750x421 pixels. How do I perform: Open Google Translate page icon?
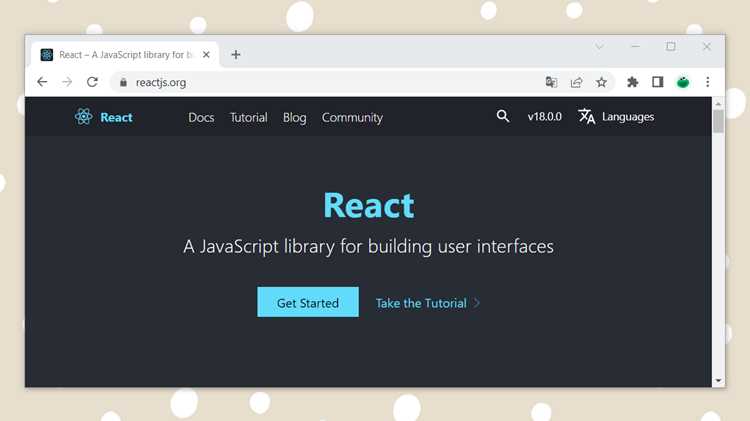click(x=551, y=82)
